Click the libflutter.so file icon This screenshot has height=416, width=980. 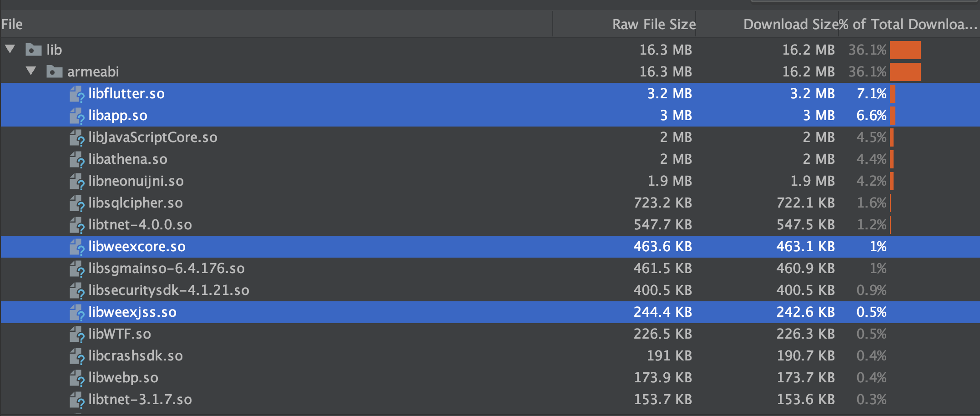[77, 94]
